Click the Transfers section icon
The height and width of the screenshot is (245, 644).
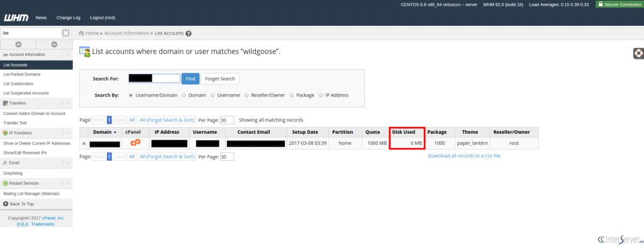5,104
